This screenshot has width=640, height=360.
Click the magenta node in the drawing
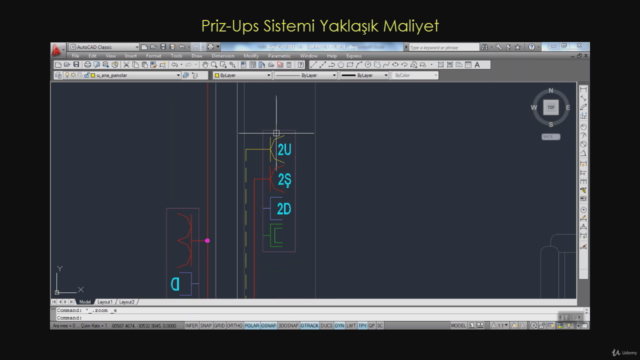207,241
